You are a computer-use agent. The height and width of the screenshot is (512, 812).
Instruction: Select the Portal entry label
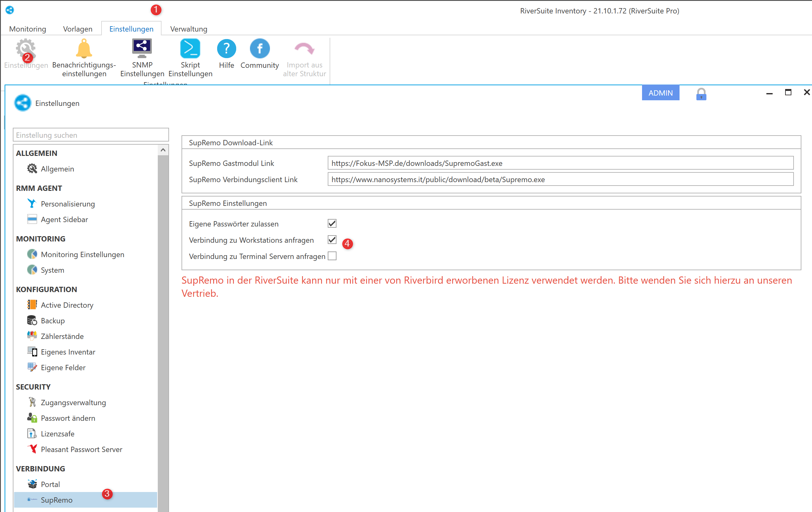click(x=50, y=485)
